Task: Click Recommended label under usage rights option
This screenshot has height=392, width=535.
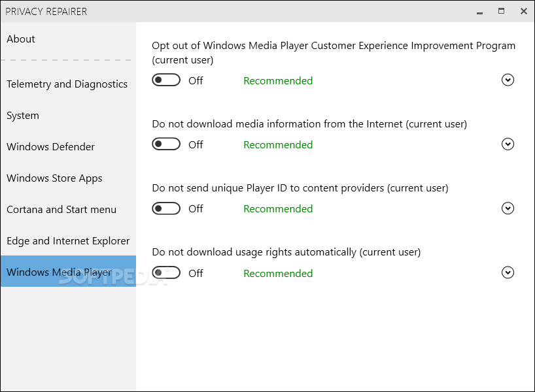Action: [278, 273]
